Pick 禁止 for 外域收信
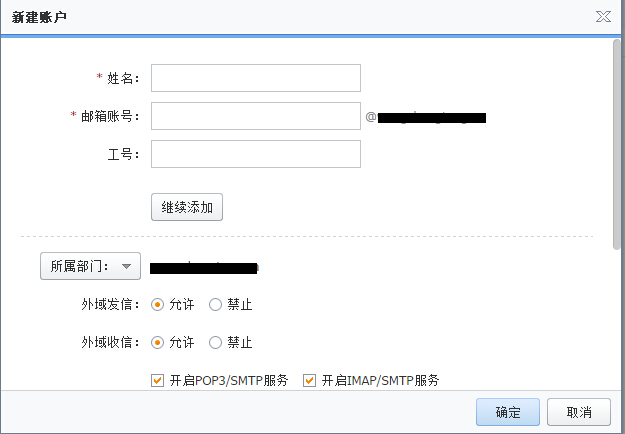This screenshot has height=434, width=625. click(215, 342)
